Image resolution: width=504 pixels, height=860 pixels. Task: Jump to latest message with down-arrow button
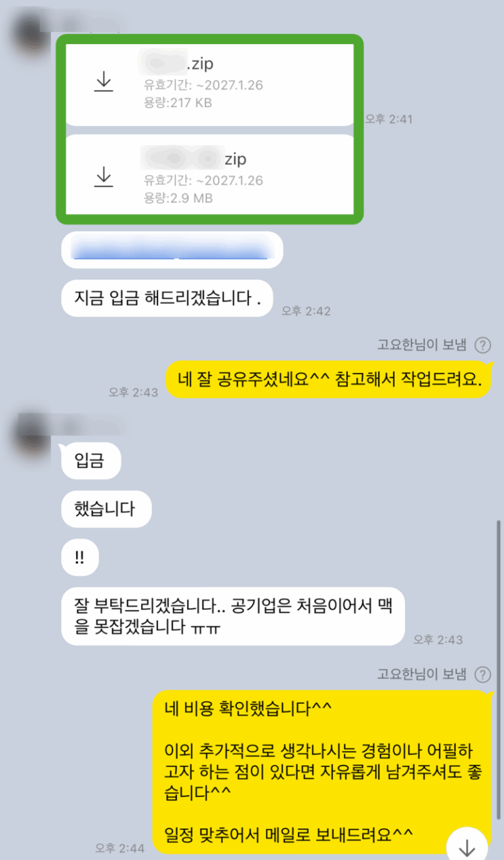(x=467, y=845)
